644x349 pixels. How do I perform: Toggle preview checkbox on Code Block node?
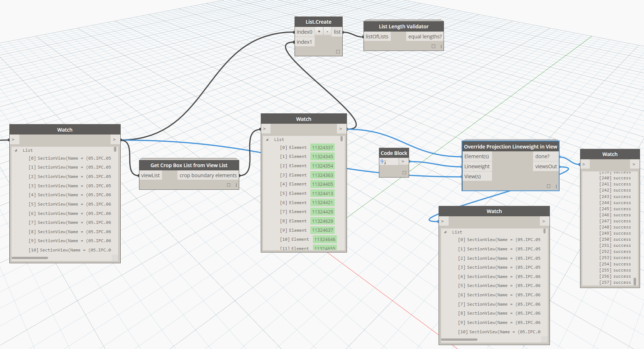pyautogui.click(x=404, y=173)
